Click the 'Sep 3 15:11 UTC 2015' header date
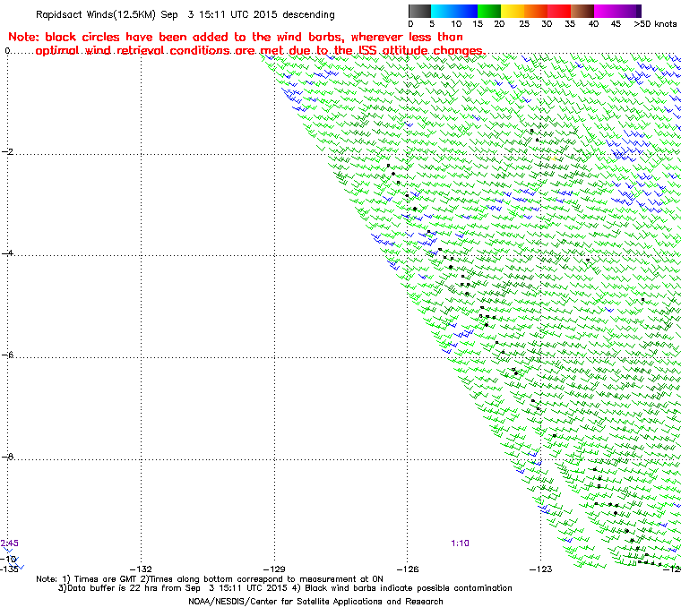 (219, 14)
